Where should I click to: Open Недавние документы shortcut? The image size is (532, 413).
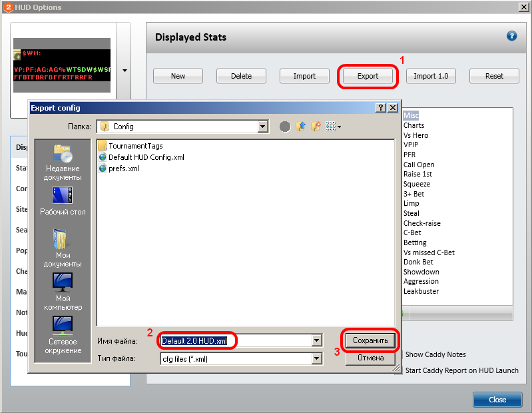[x=63, y=163]
